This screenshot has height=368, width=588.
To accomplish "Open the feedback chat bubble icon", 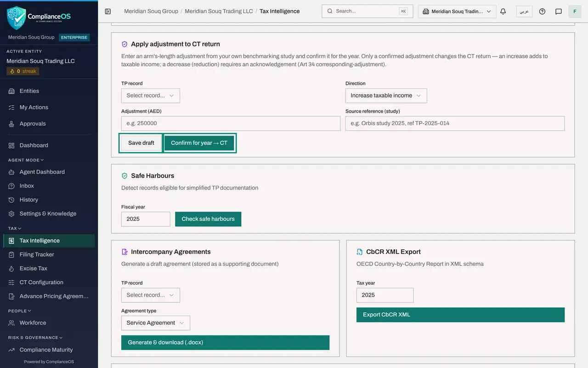I will coord(559,11).
